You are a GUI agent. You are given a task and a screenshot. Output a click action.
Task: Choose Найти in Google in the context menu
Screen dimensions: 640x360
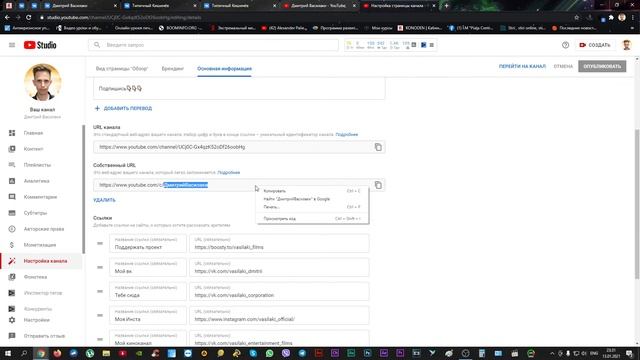(x=312, y=199)
